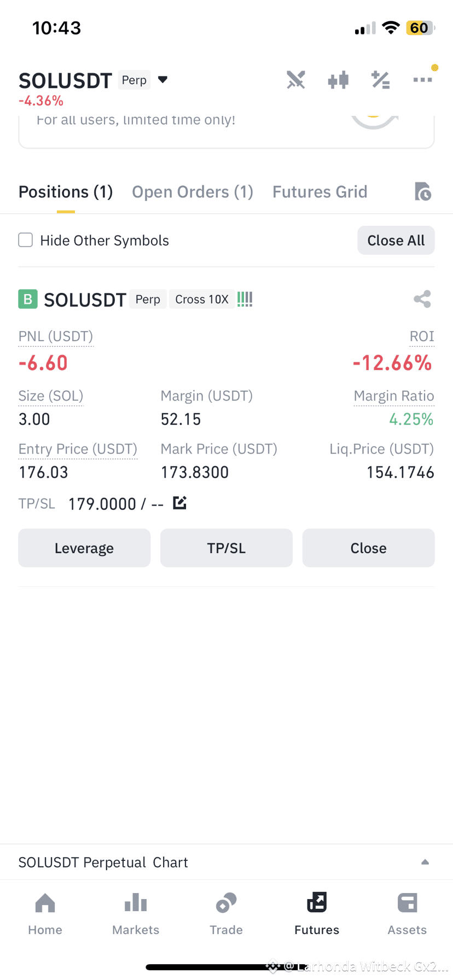Open the Trade navigation item

226,914
